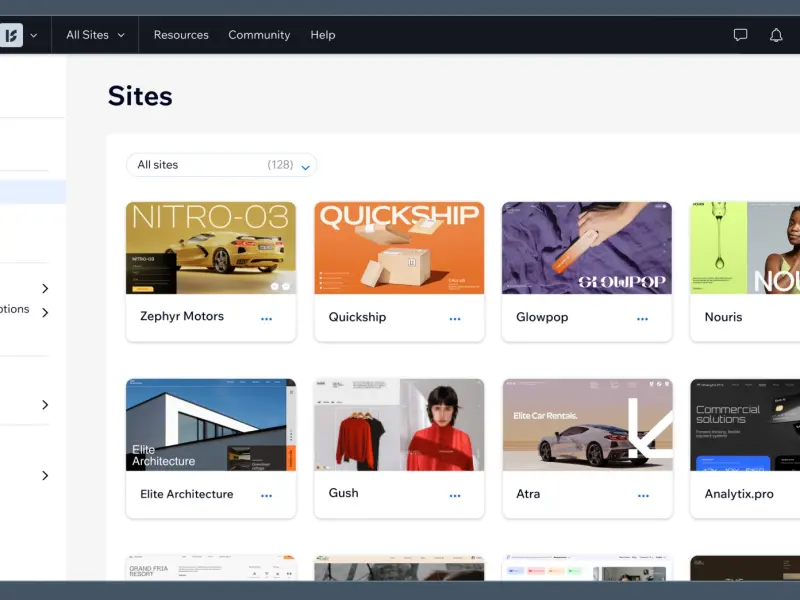
Task: Open the All sites (128) filter dropdown
Action: 221,165
